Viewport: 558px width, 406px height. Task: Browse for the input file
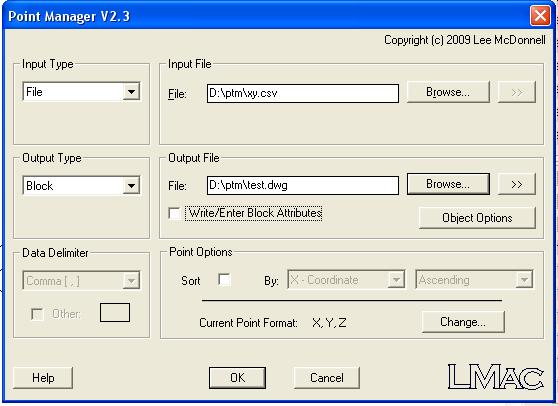pyautogui.click(x=448, y=92)
